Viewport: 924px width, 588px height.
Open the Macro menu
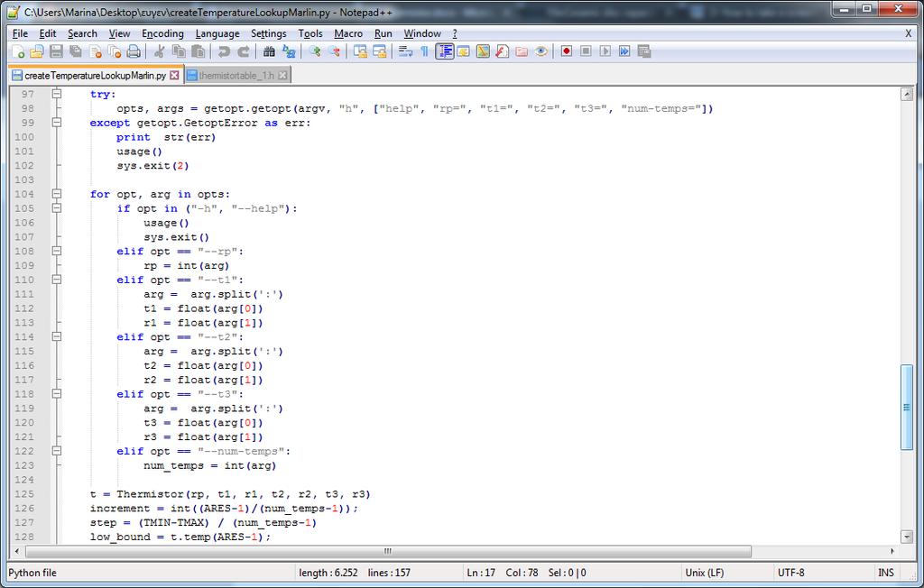coord(348,33)
